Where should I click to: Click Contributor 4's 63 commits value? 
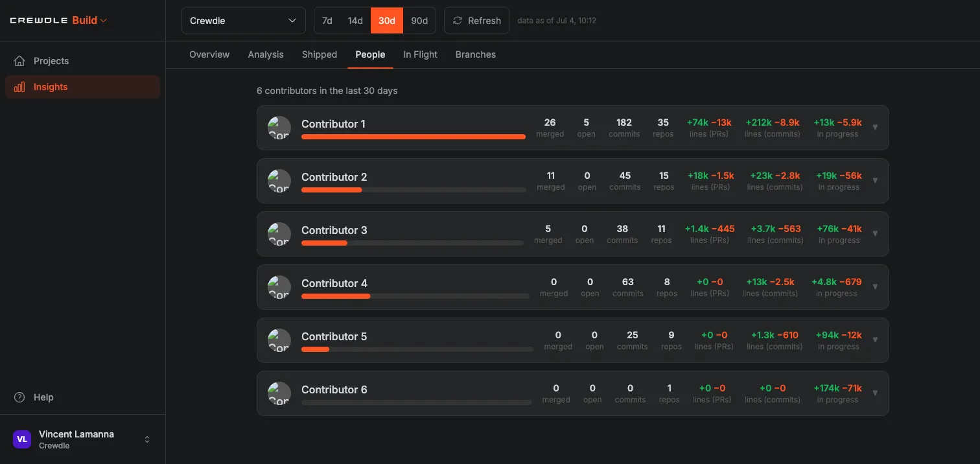pos(628,282)
